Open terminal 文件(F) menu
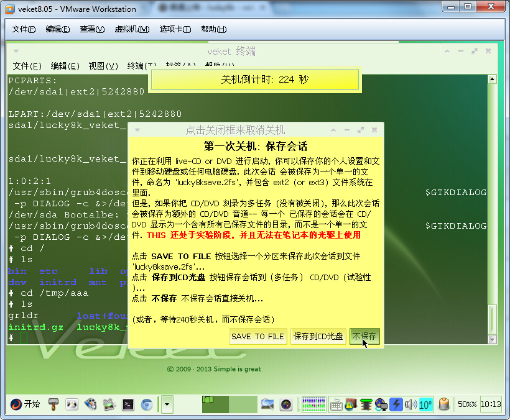The image size is (510, 420). pos(27,66)
